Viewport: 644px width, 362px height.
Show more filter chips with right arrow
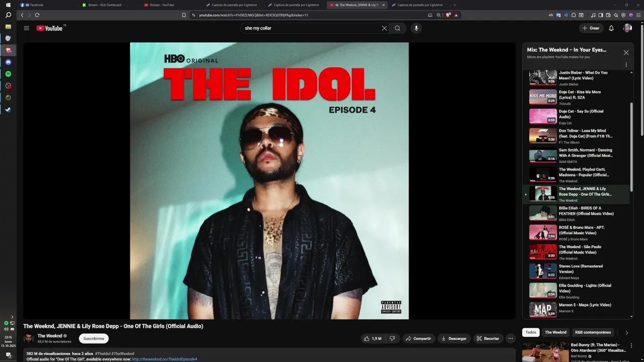pos(626,333)
